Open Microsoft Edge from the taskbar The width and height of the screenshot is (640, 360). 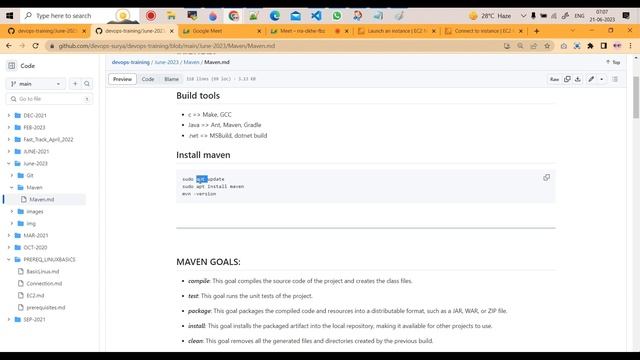(x=275, y=16)
